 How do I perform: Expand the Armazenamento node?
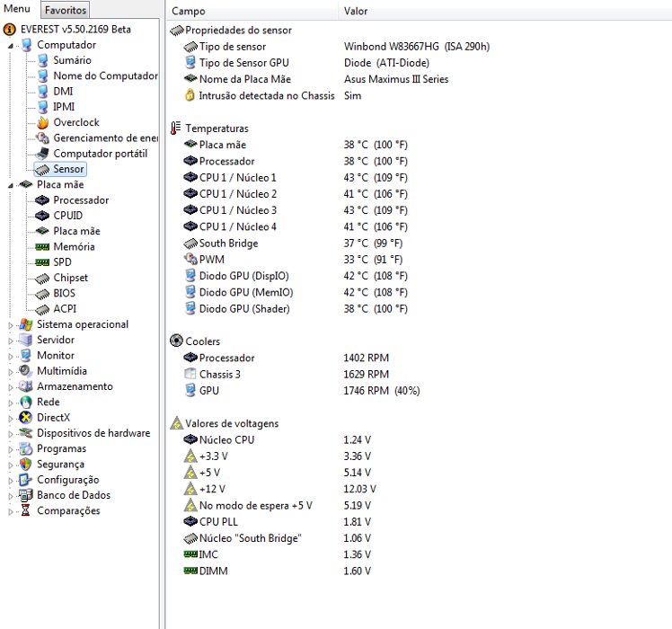[x=10, y=387]
